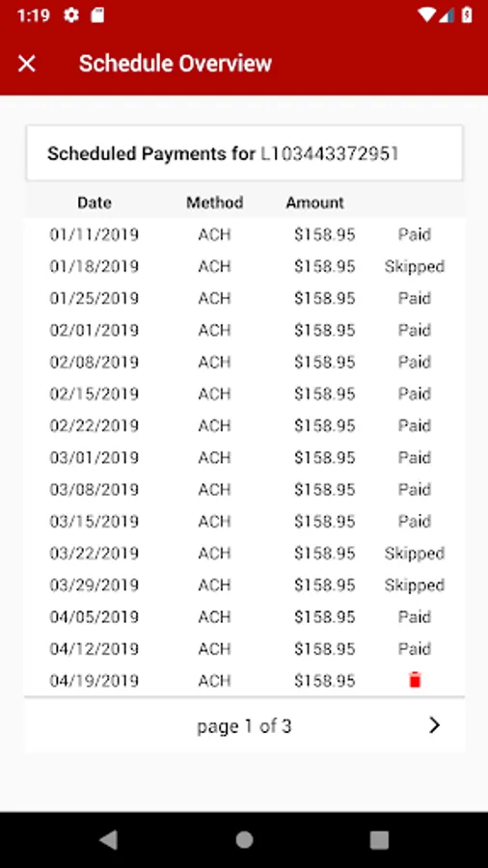The width and height of the screenshot is (488, 868).
Task: Tap the Android back navigation button
Action: click(x=108, y=840)
